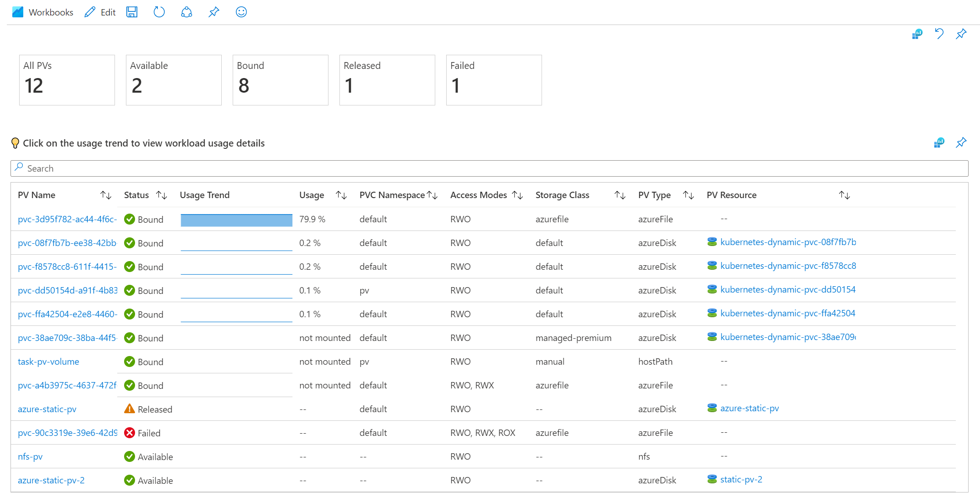Click the Refresh workbook icon
980x503 pixels.
[x=158, y=11]
